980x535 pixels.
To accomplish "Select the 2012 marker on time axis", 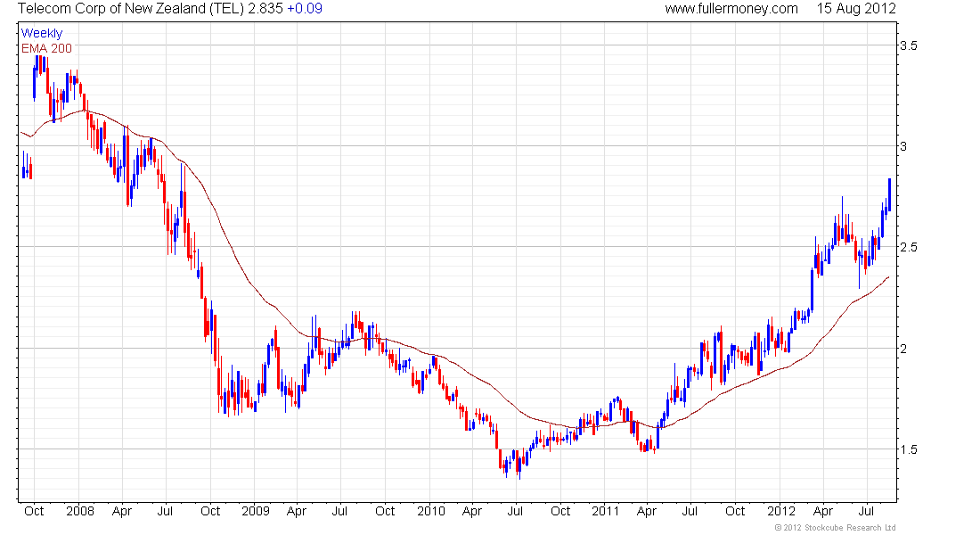I will (781, 512).
